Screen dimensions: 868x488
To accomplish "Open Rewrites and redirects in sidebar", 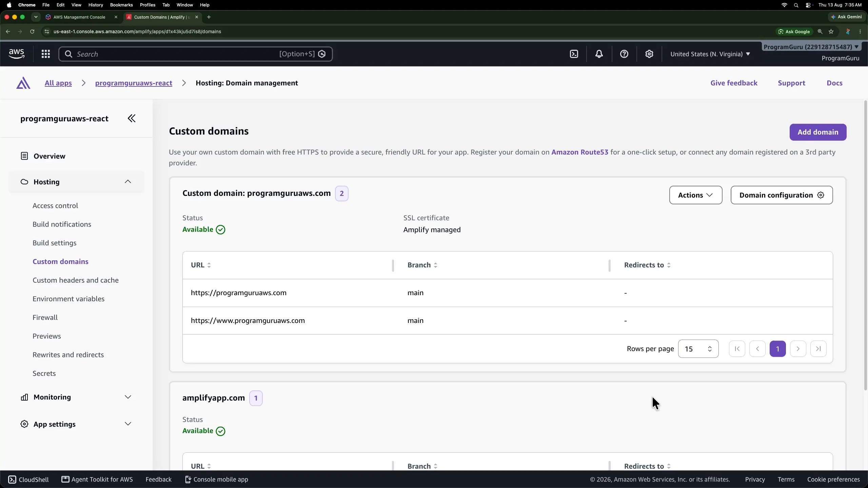I will point(68,355).
